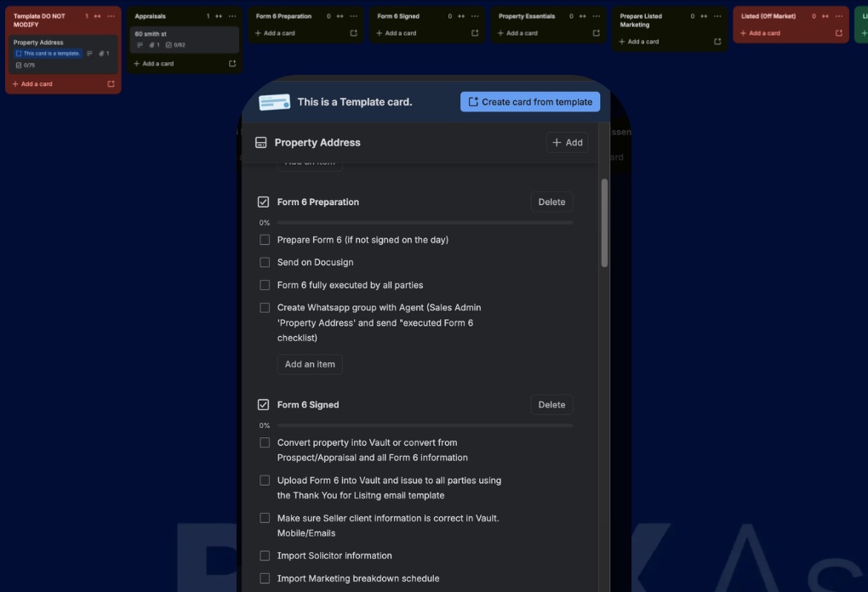Collapse the Appraisals list
This screenshot has width=868, height=592.
tap(219, 16)
